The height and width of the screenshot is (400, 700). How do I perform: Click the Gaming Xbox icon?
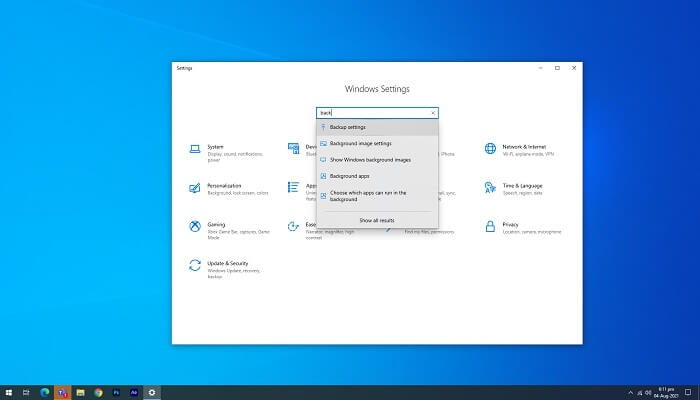pos(195,226)
